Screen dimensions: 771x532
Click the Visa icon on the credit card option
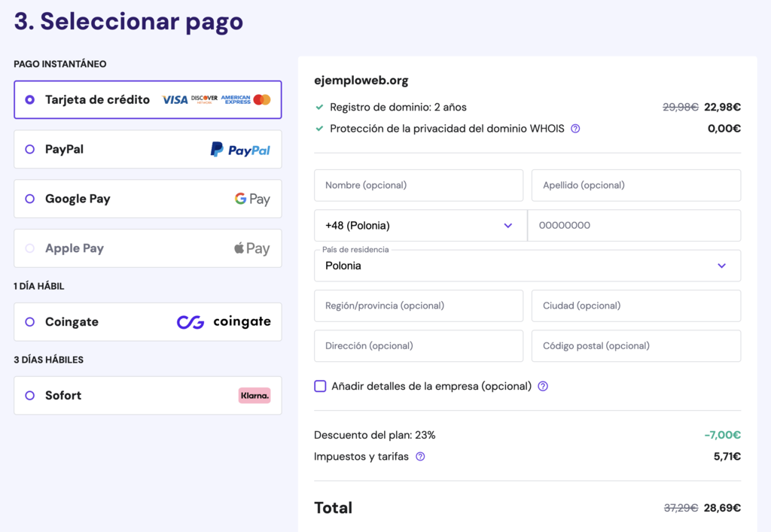(177, 99)
